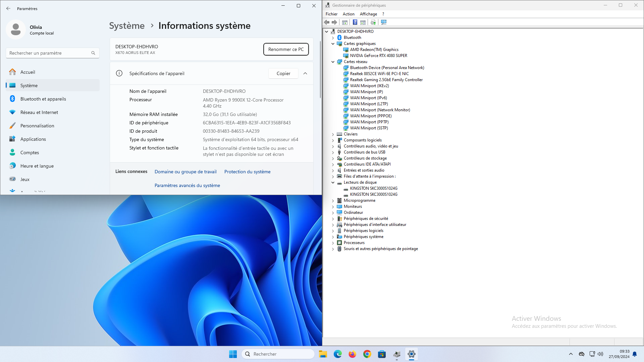Click the Rechercher un paramètre field
Image resolution: width=644 pixels, height=362 pixels.
coord(53,53)
